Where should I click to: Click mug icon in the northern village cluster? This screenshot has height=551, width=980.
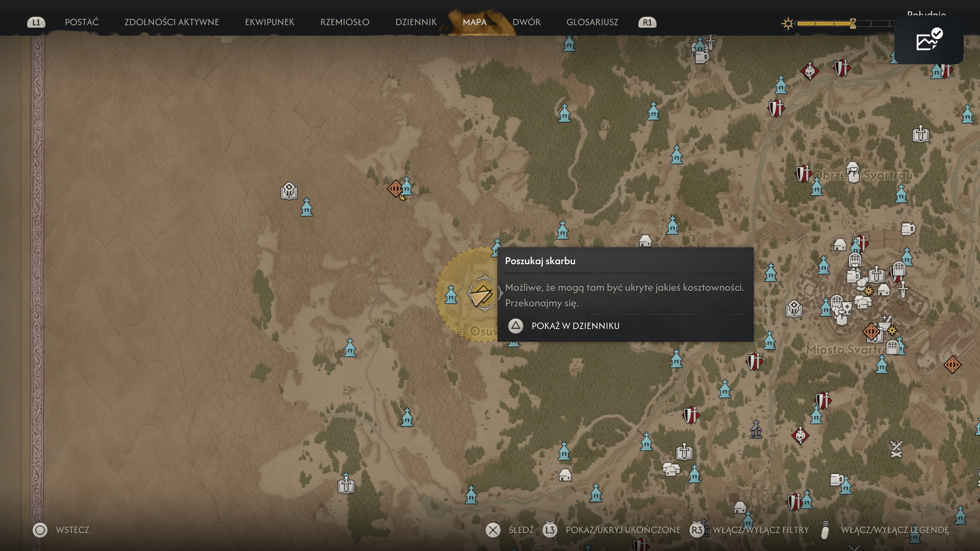pos(702,57)
